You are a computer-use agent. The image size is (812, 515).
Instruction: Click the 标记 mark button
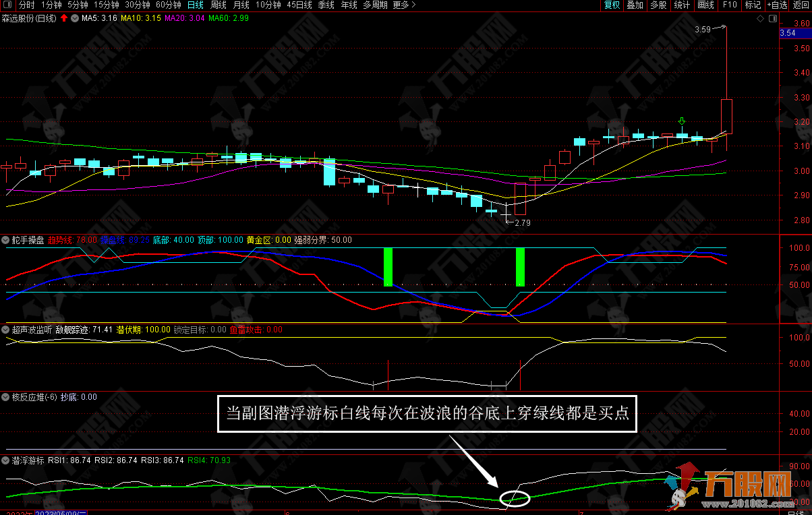pyautogui.click(x=752, y=5)
